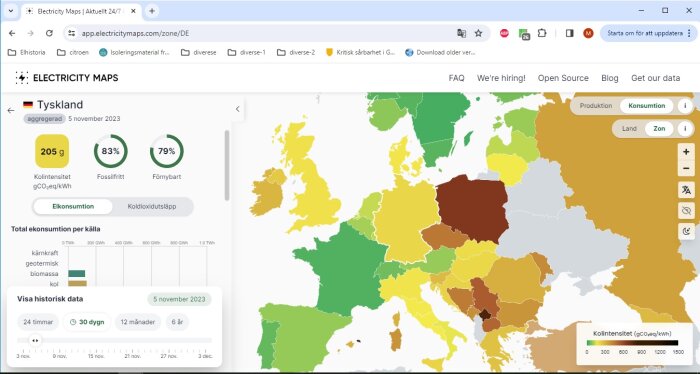Bookmark this page with star icon
Viewport: 700px width, 374px height.
pos(479,33)
